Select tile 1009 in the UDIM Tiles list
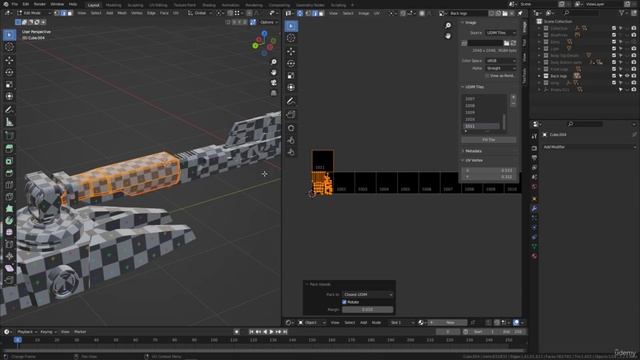 tap(481, 113)
